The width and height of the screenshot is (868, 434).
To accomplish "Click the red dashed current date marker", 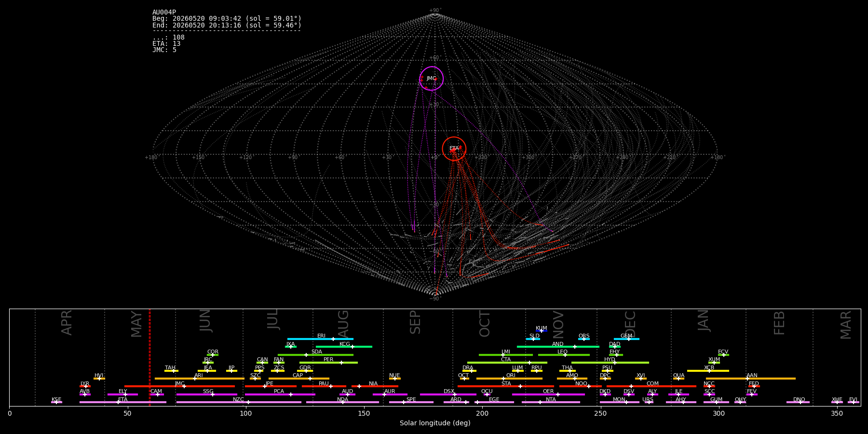I will [x=149, y=357].
